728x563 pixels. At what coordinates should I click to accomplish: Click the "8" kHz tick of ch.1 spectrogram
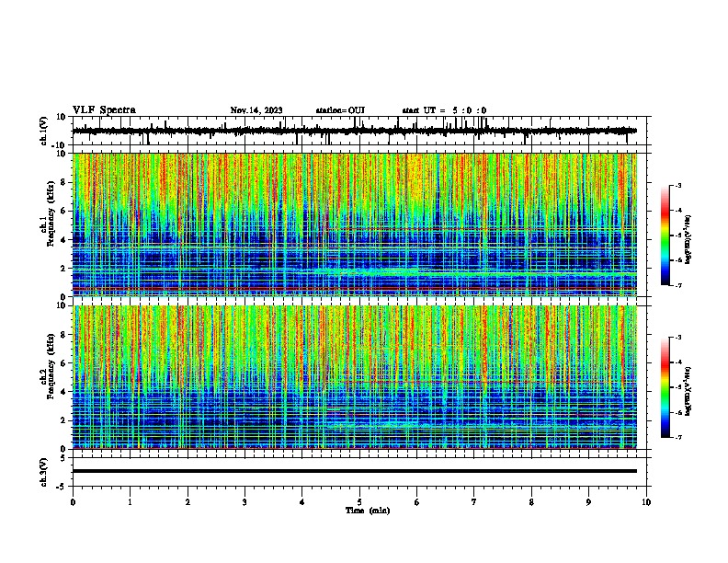63,182
